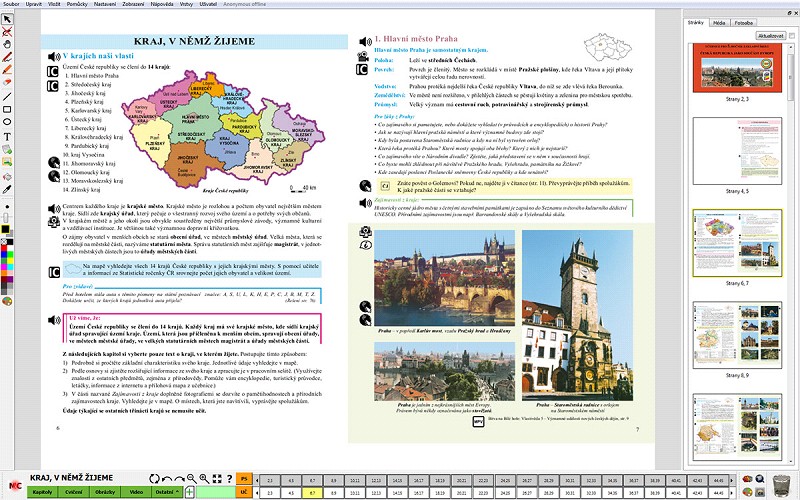This screenshot has width=800, height=500.
Task: Open the Nastavení menu
Action: 105,4
